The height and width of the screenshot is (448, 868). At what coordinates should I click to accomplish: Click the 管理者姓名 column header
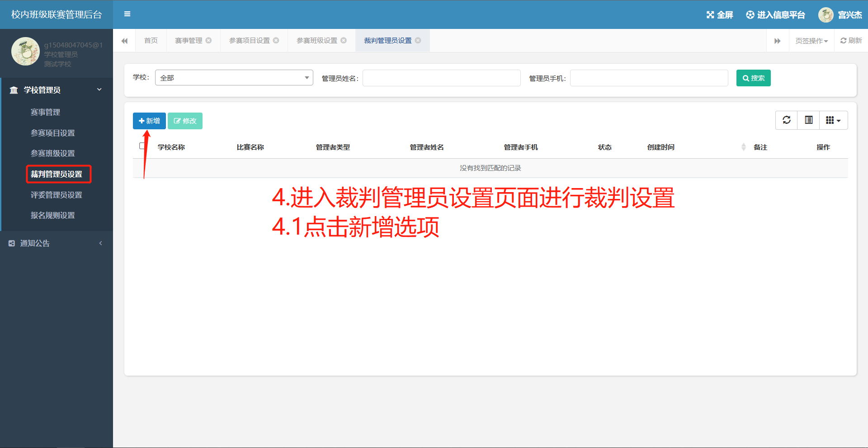(x=427, y=147)
